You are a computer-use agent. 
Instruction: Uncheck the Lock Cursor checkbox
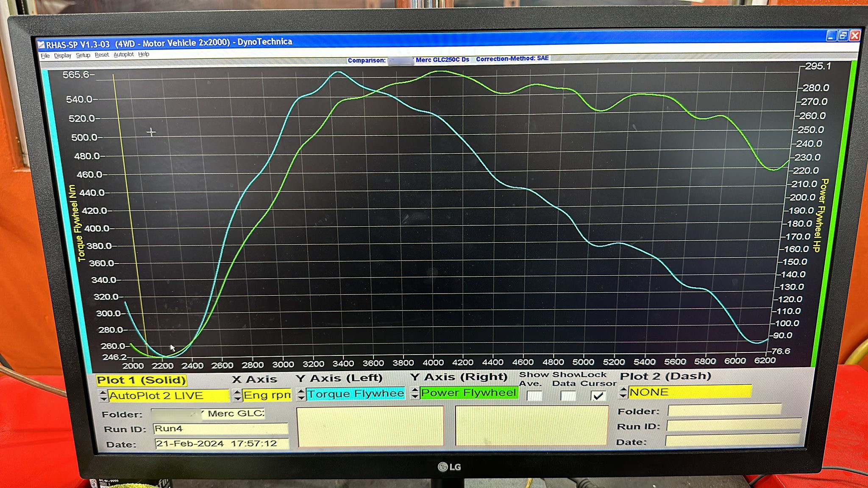click(598, 396)
